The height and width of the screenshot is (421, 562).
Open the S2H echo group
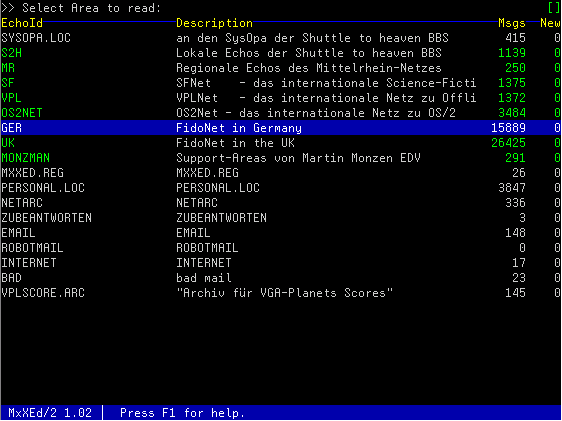(11, 53)
